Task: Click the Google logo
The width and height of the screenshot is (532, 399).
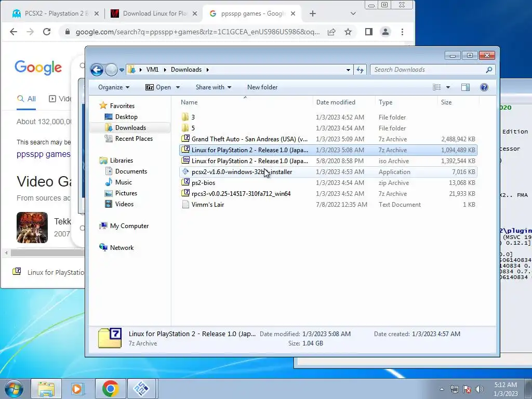Action: click(38, 67)
